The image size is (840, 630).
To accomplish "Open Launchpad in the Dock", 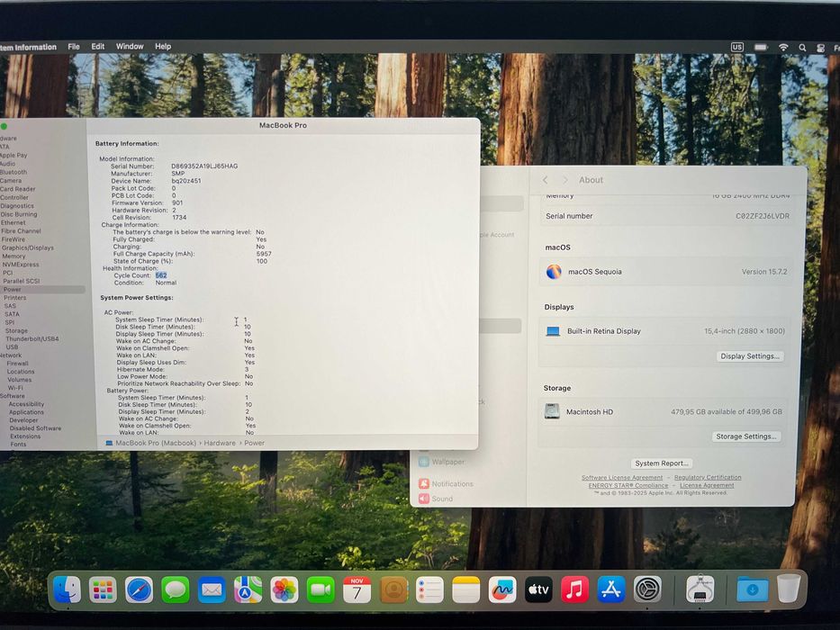I will (103, 589).
